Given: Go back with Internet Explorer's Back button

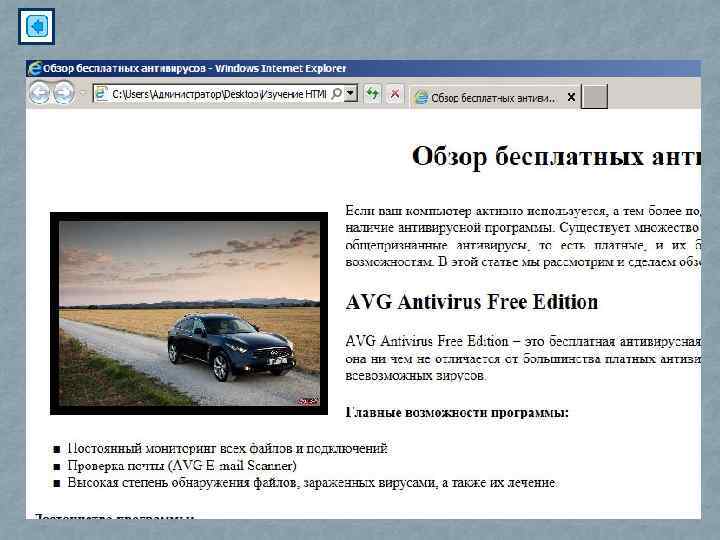Looking at the screenshot, I should tap(39, 92).
